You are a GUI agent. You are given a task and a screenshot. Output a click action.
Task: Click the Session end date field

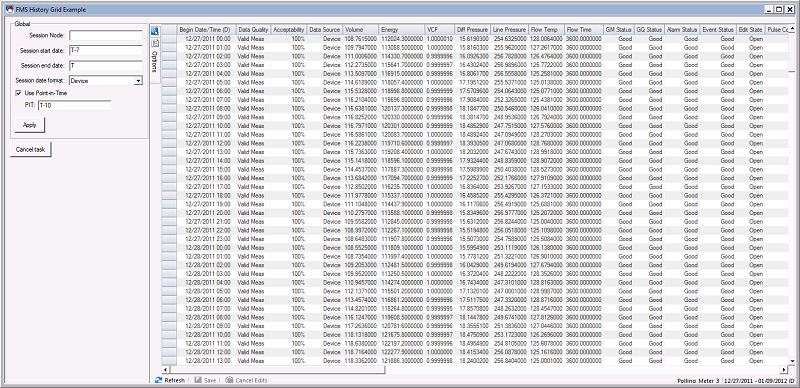pos(106,66)
